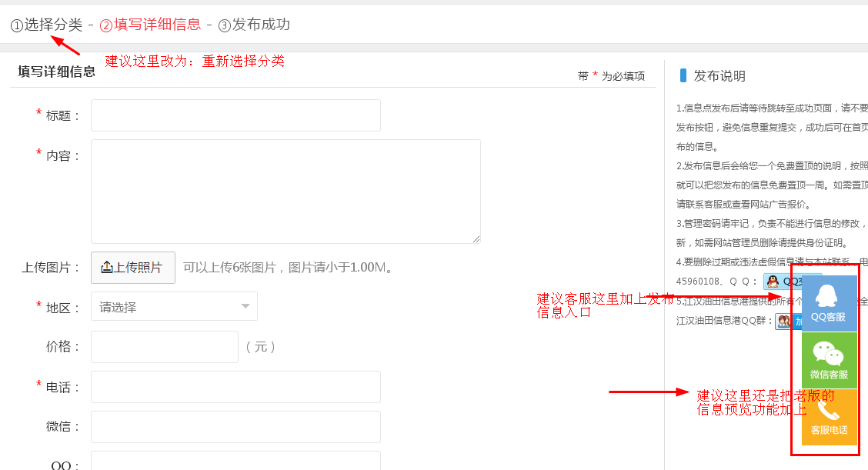Grab the 内容 textarea resize handle
The height and width of the screenshot is (470, 868).
[x=476, y=239]
